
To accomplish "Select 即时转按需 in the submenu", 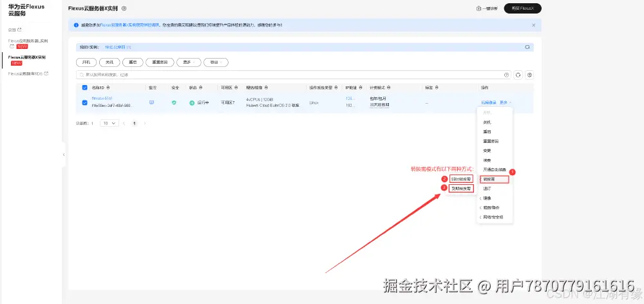I will 461,179.
